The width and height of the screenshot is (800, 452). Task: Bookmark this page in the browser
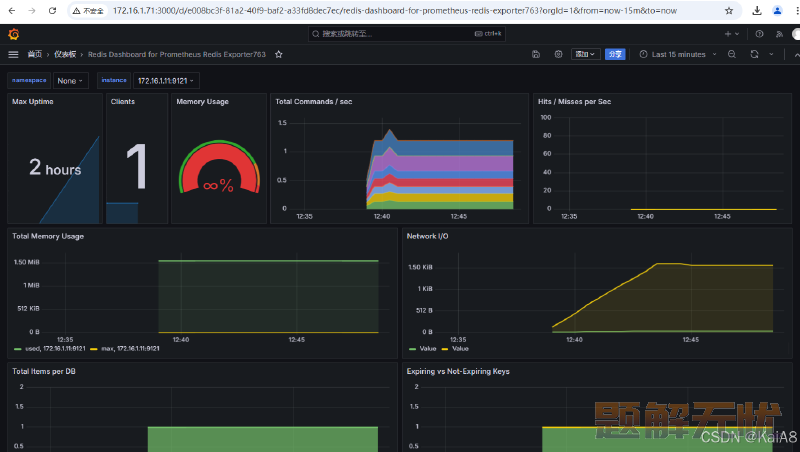(x=729, y=11)
